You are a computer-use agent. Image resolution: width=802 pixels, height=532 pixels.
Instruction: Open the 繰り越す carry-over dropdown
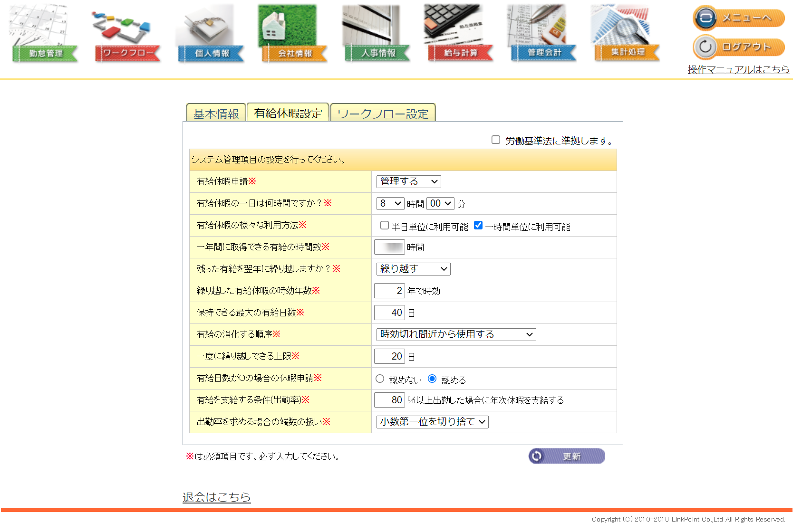(413, 269)
